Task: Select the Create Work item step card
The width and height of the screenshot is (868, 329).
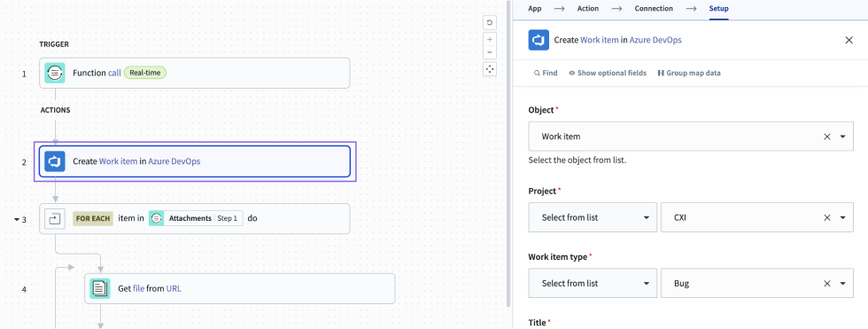Action: pyautogui.click(x=194, y=161)
